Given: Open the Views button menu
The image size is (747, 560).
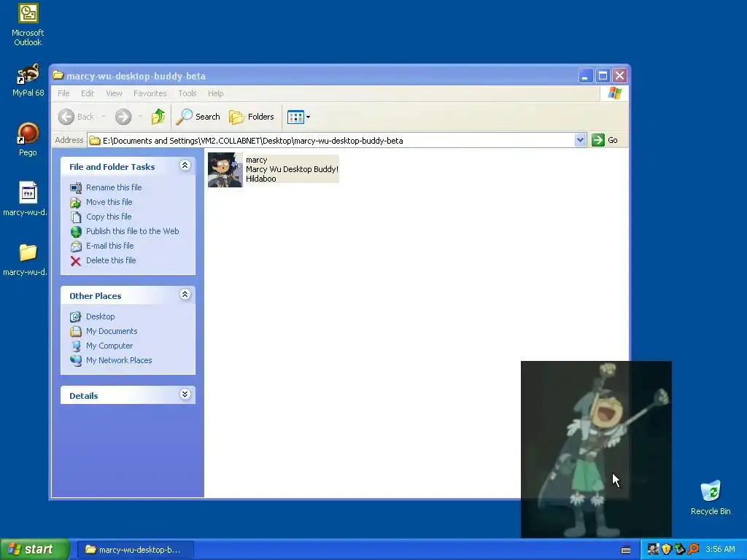Looking at the screenshot, I should pyautogui.click(x=298, y=117).
